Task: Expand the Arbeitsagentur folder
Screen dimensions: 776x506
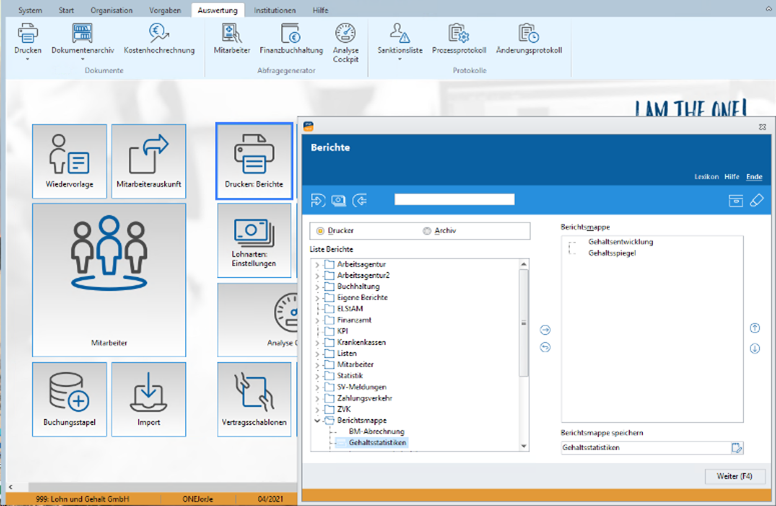Action: (317, 264)
